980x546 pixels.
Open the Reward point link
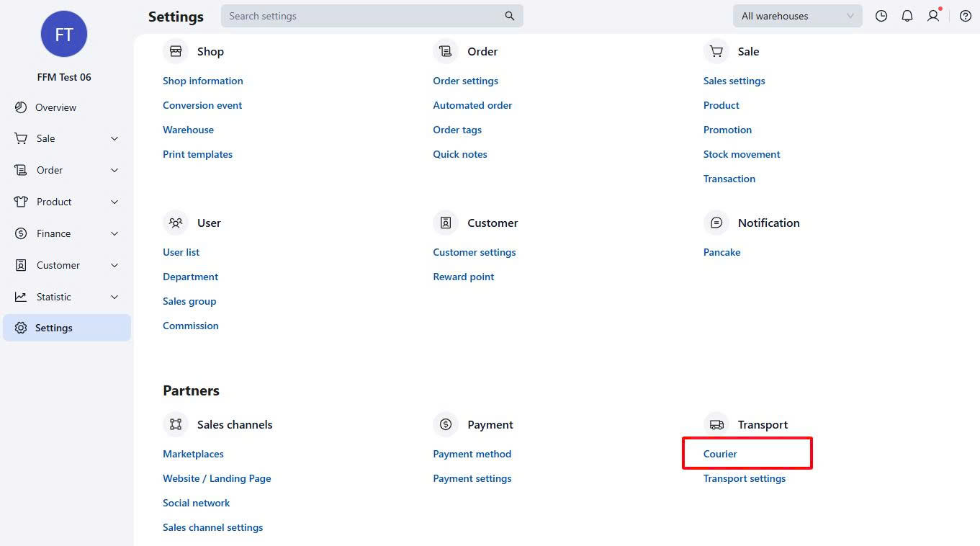coord(463,277)
